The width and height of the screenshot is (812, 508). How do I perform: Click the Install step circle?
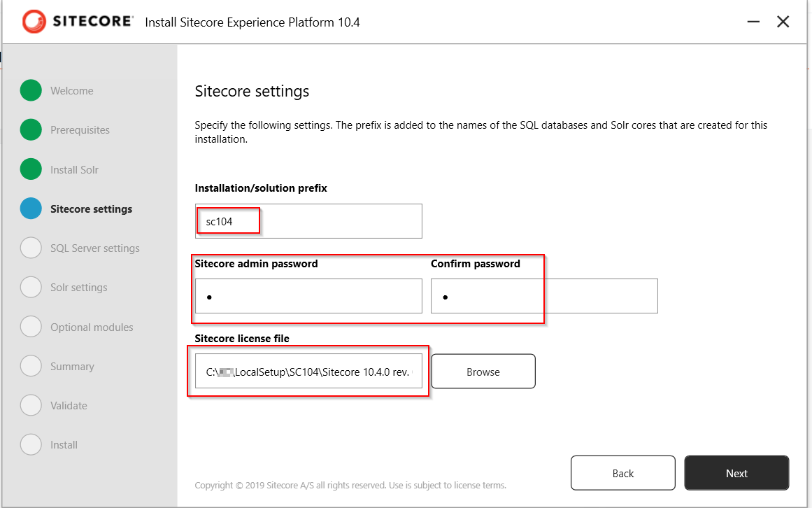pyautogui.click(x=31, y=444)
